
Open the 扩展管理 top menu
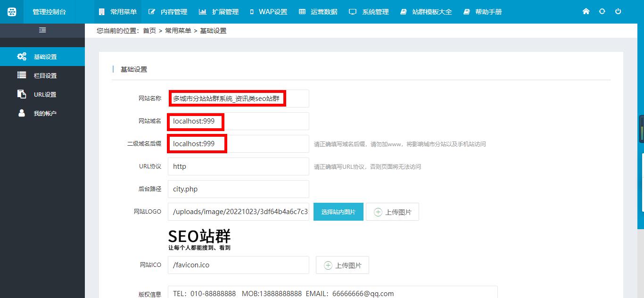(x=219, y=12)
